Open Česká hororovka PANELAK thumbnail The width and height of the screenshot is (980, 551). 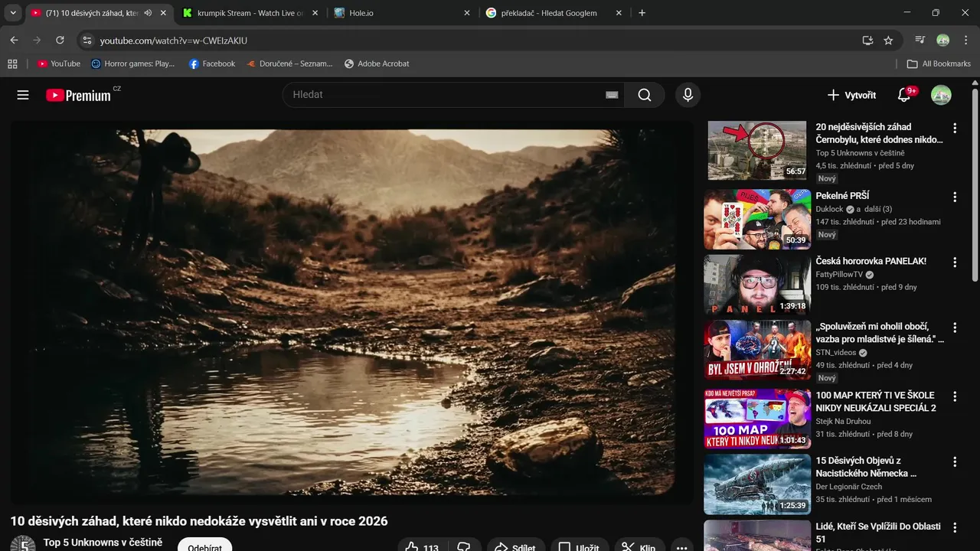(756, 285)
